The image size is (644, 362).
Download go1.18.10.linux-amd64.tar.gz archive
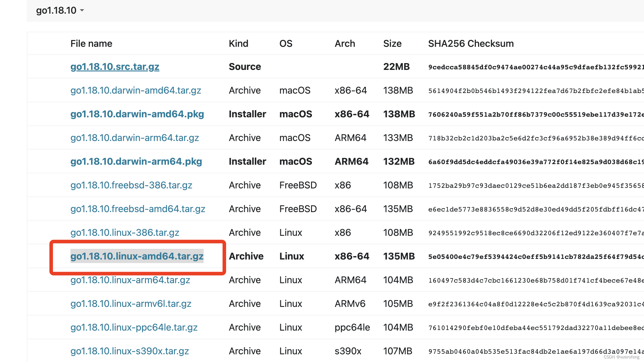tap(137, 256)
